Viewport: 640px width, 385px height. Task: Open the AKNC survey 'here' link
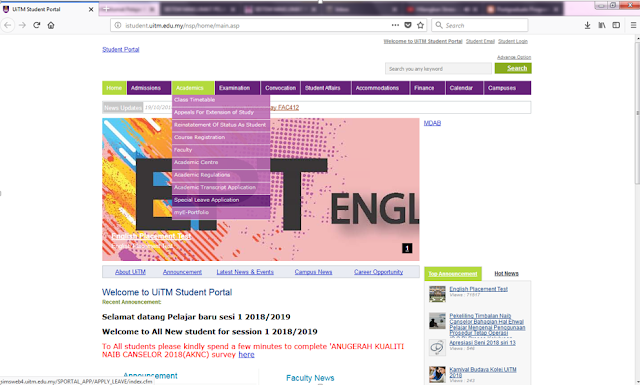(x=246, y=355)
